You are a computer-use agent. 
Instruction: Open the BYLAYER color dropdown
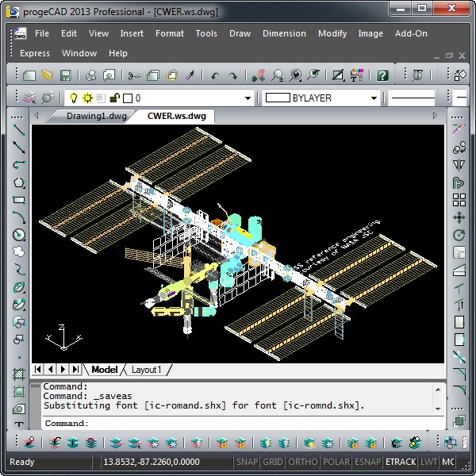(374, 98)
